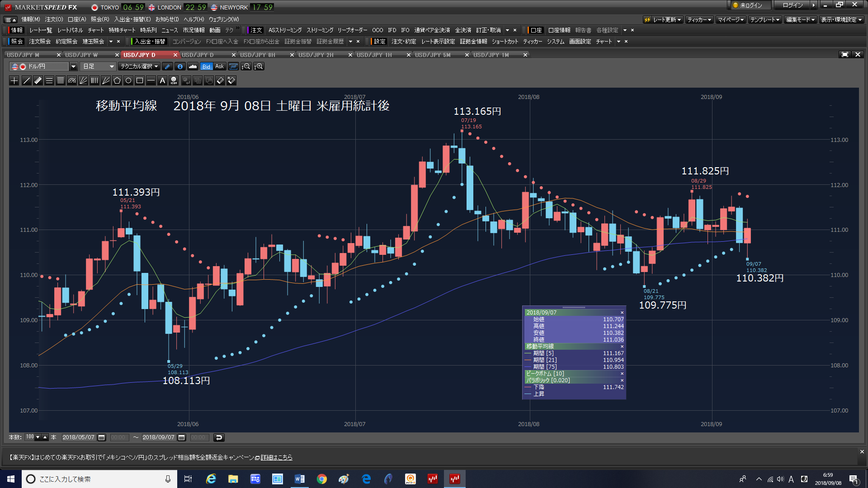Remove the ピークボトム [10] indicator

click(622, 374)
